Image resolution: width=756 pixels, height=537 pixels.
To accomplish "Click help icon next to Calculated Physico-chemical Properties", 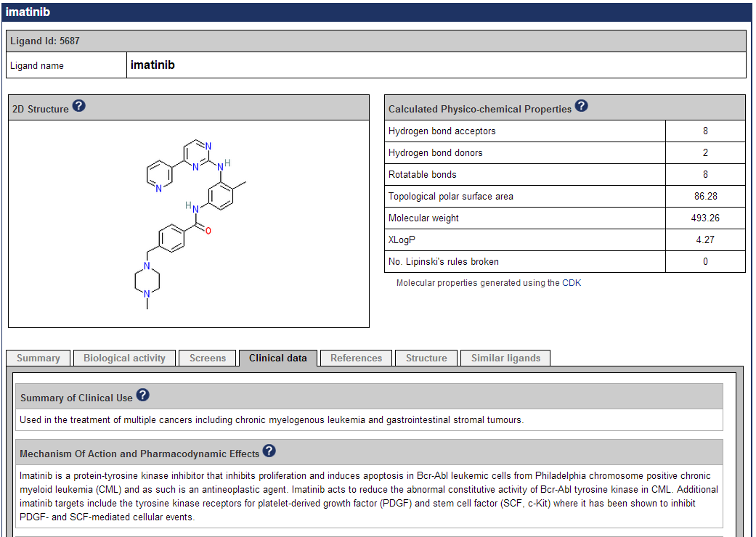I will tap(582, 107).
